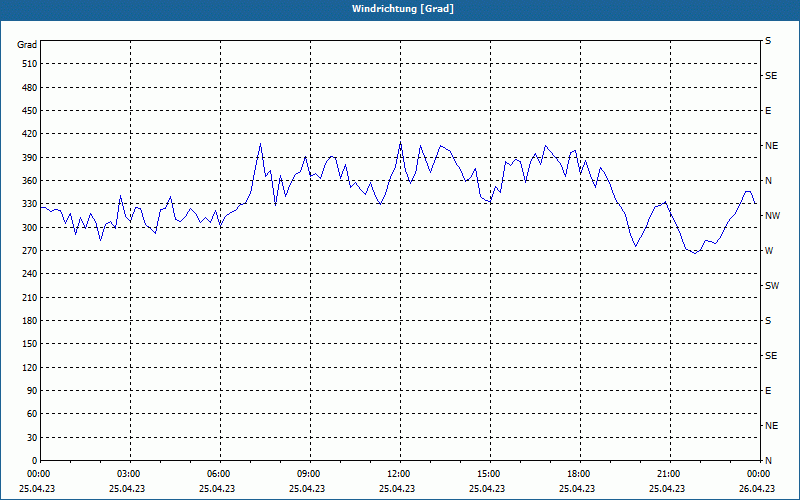Pick the 150 degree axis label
Screen dimensions: 800x500
pos(29,344)
